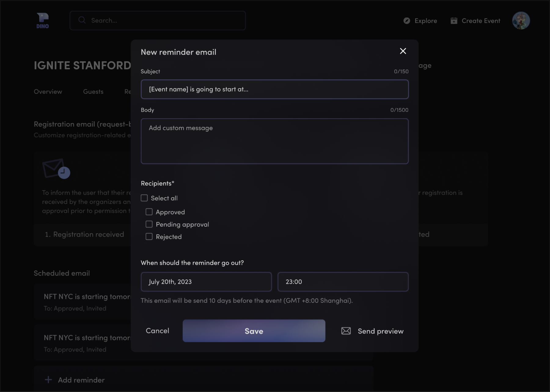Image resolution: width=550 pixels, height=392 pixels.
Task: Open the user profile avatar
Action: pos(521,21)
